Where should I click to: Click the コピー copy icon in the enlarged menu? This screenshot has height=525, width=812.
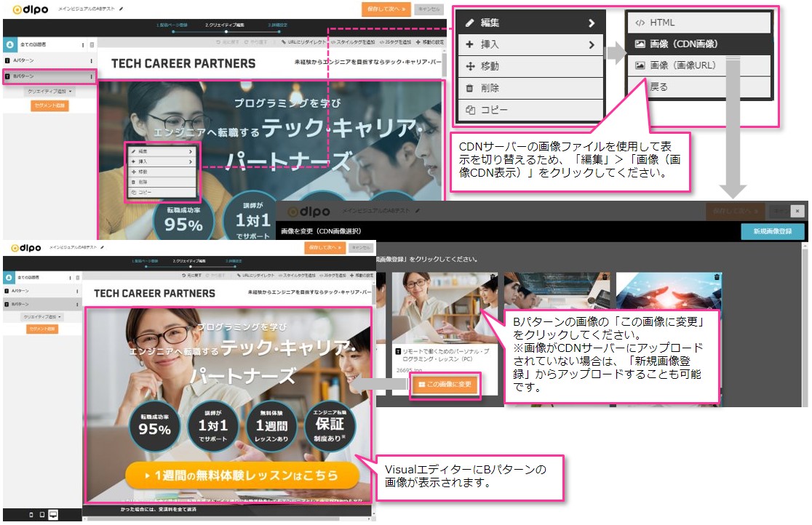pyautogui.click(x=470, y=110)
